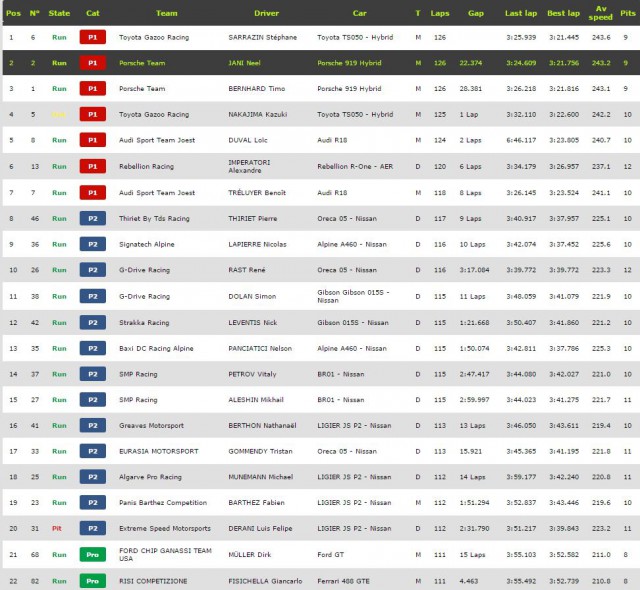Image resolution: width=640 pixels, height=590 pixels.
Task: Select driver TRÉLUYER Benoît
Action: coord(257,193)
